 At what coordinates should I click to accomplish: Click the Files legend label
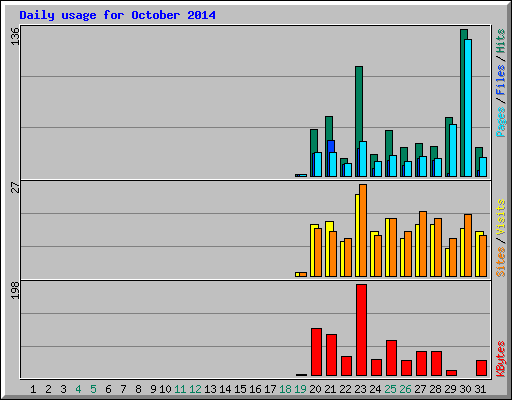(x=501, y=79)
